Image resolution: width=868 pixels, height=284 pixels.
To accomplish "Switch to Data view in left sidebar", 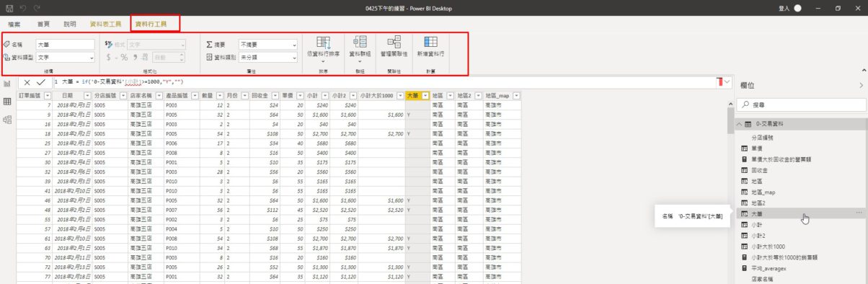I will (7, 102).
